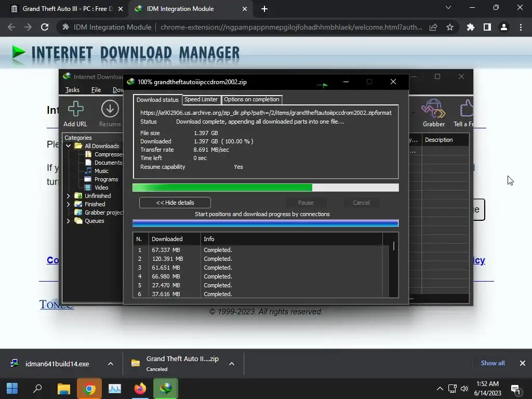
Task: Open the Tasks menu
Action: 72,89
